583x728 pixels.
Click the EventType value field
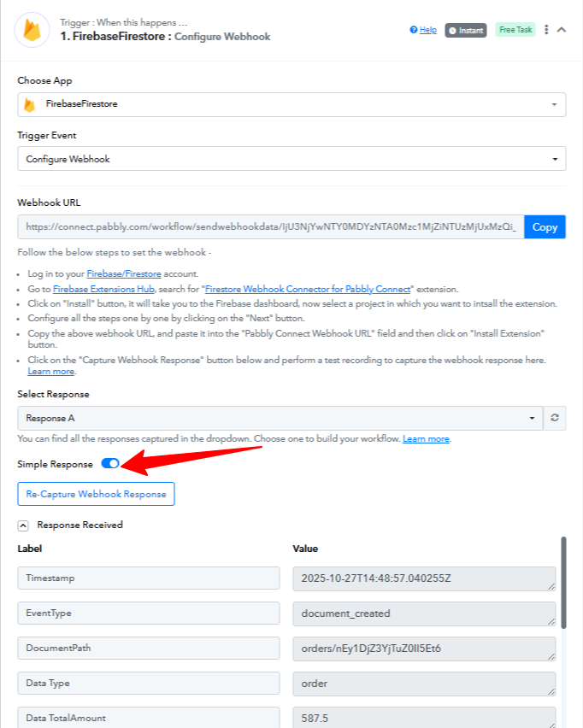(x=424, y=614)
